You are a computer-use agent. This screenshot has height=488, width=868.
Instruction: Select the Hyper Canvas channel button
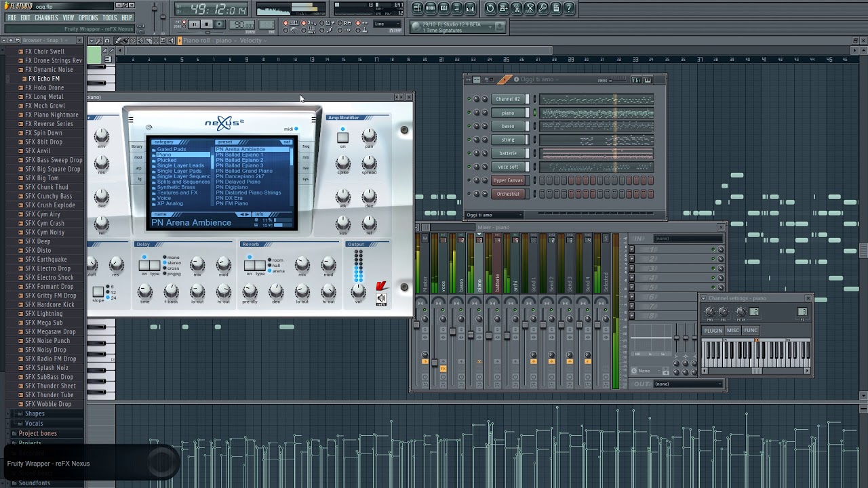tap(508, 180)
